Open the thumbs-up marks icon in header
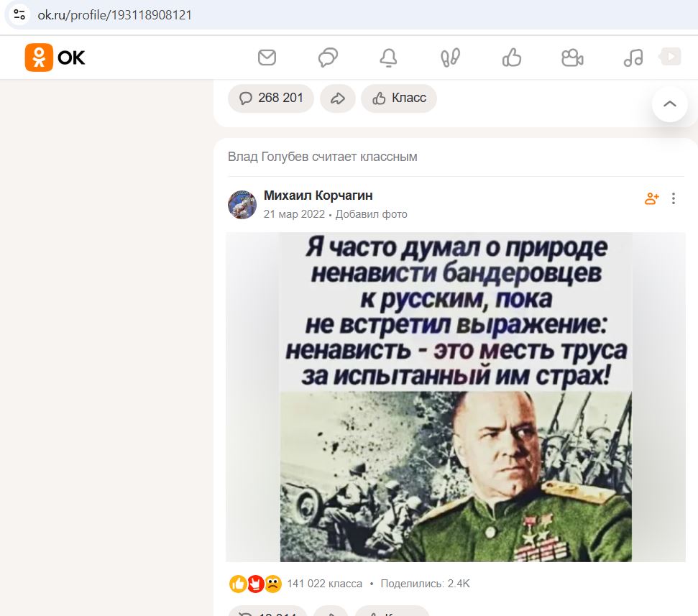This screenshot has height=616, width=698. 512,58
